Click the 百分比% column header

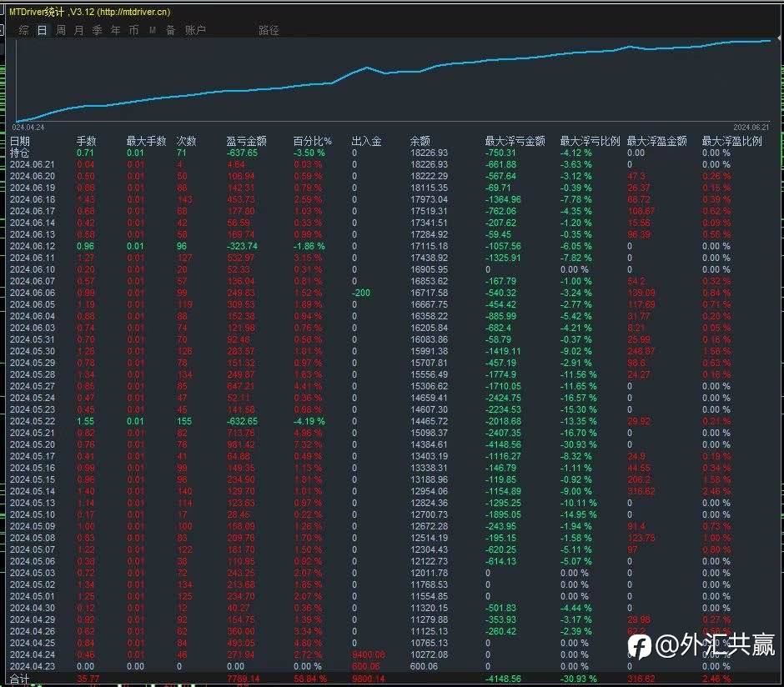313,142
